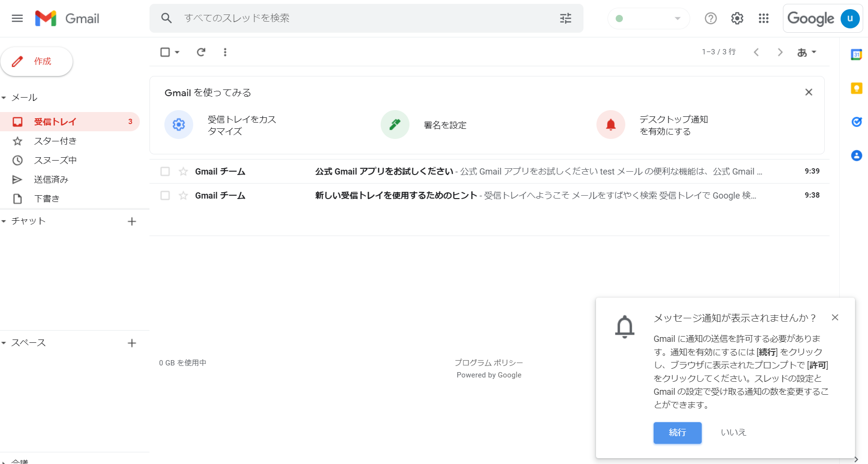Click 署名を設定 text
The height and width of the screenshot is (464, 868).
tap(445, 125)
